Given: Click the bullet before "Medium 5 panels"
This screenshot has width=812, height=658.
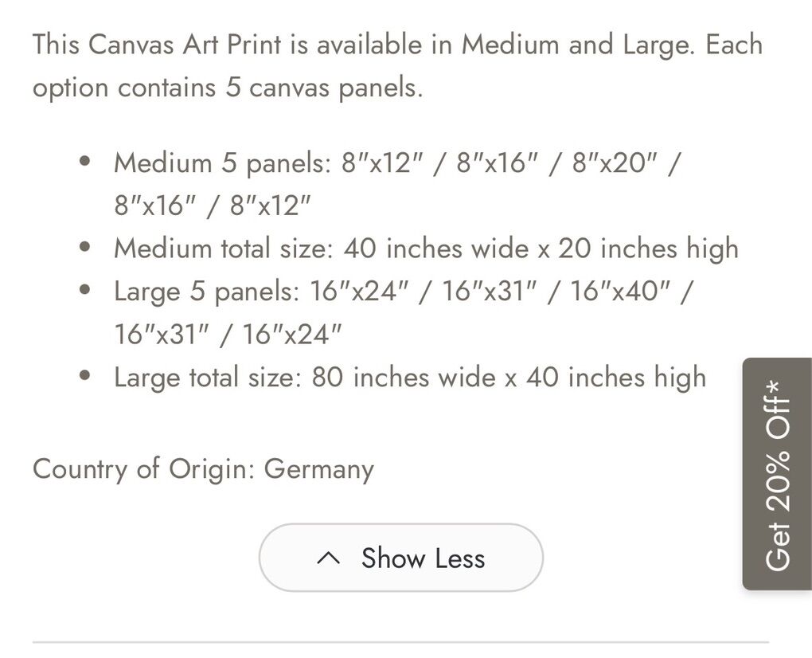Looking at the screenshot, I should click(x=86, y=162).
